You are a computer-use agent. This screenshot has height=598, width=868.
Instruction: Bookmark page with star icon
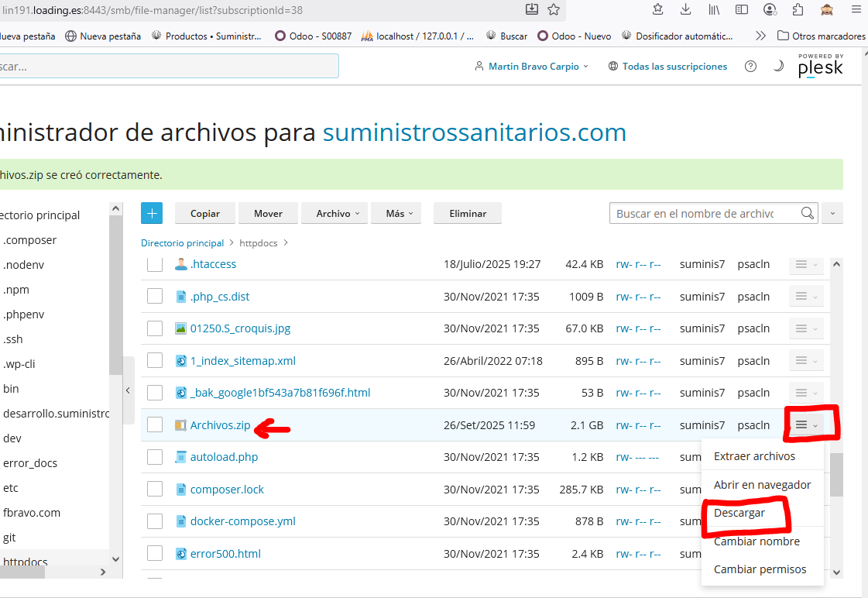tap(554, 9)
